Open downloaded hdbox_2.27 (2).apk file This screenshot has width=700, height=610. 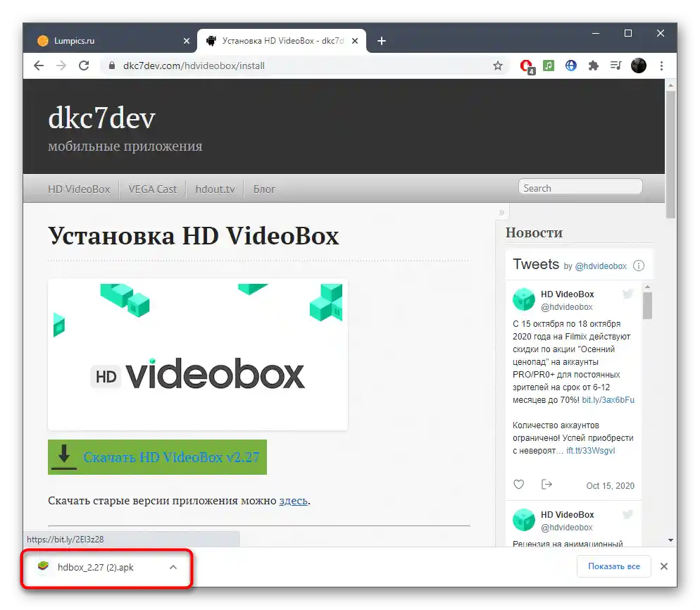[x=96, y=568]
